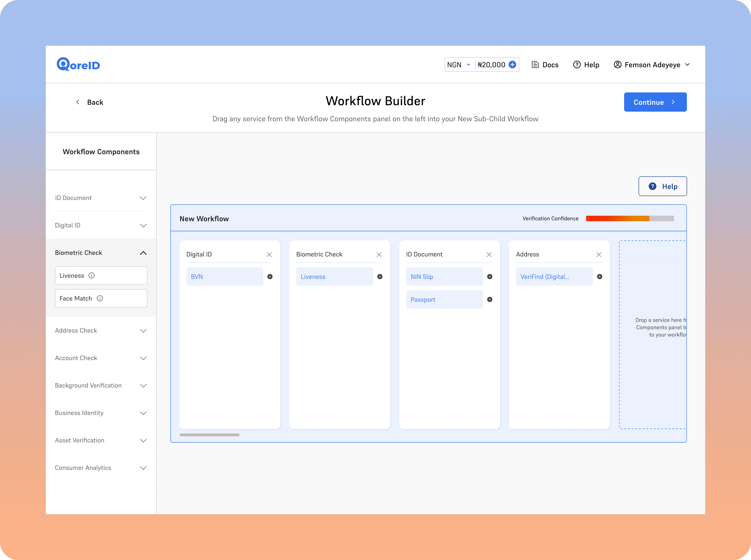Go Back to the previous page
Screen dimensions: 751x560
[x=89, y=102]
